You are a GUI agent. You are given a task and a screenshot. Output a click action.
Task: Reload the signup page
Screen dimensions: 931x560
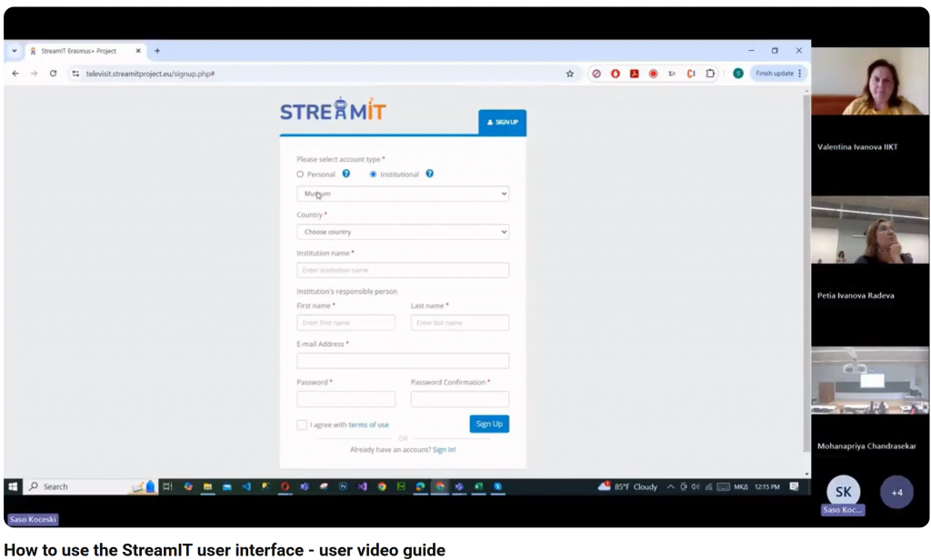pos(54,74)
